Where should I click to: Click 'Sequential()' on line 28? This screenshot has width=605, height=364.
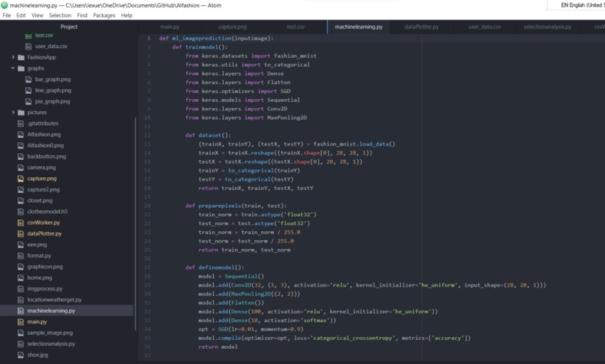[244, 276]
